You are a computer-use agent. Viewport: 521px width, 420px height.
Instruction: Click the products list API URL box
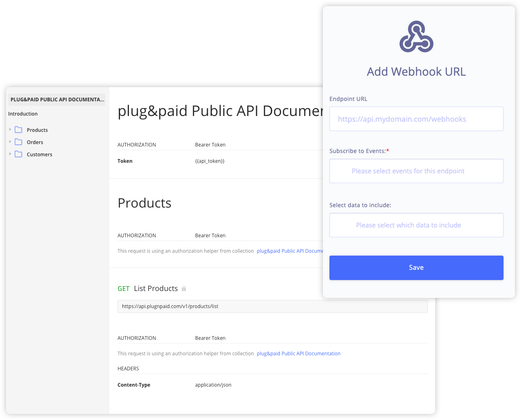pyautogui.click(x=272, y=306)
